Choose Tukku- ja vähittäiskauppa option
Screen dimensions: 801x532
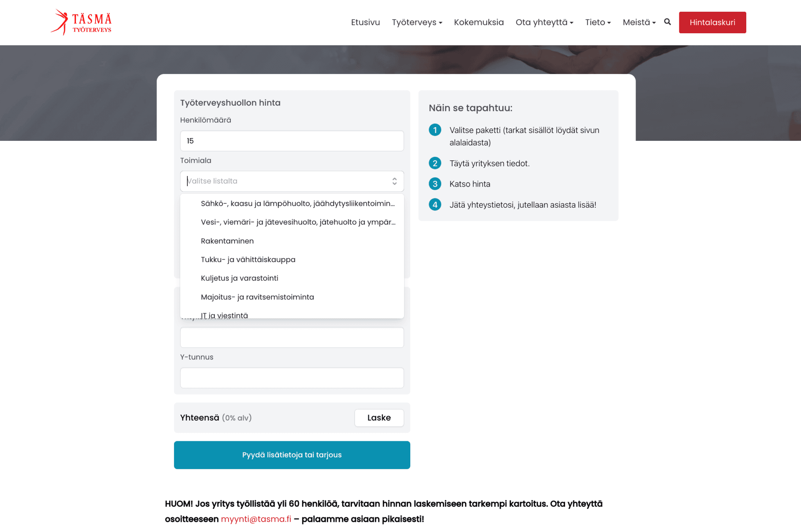coord(248,260)
